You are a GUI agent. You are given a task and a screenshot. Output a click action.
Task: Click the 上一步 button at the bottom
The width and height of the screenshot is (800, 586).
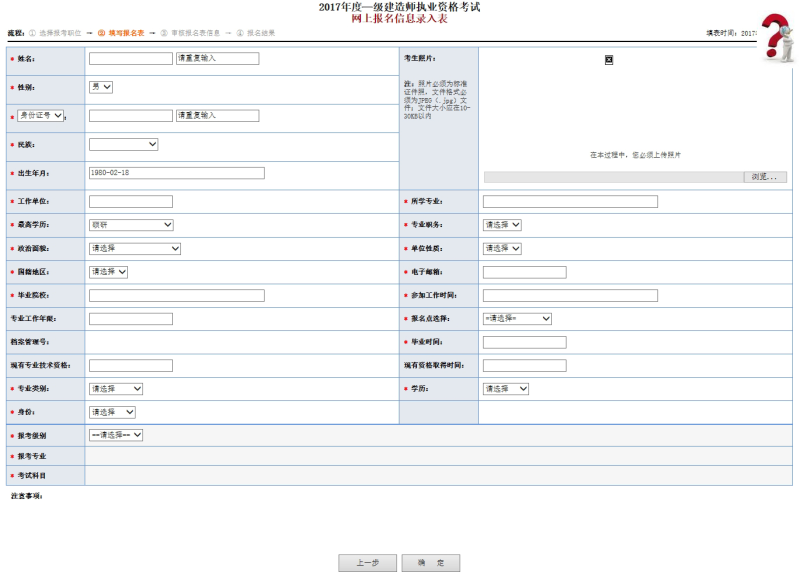click(368, 562)
